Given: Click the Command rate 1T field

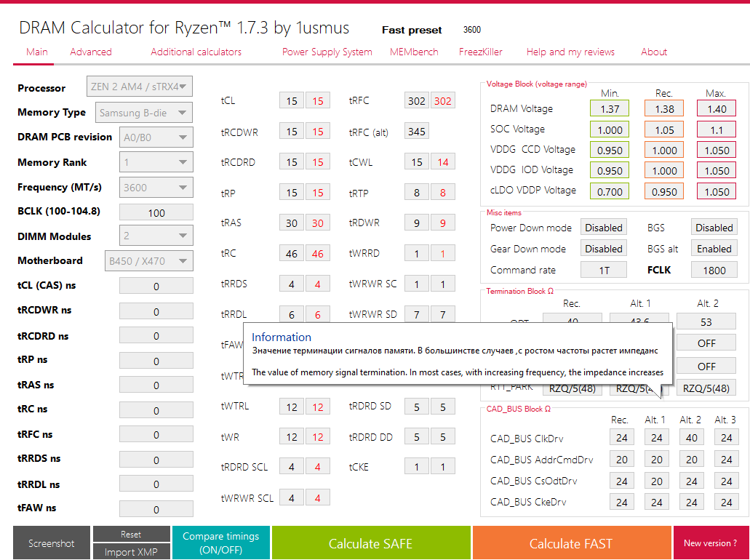Looking at the screenshot, I should click(604, 270).
